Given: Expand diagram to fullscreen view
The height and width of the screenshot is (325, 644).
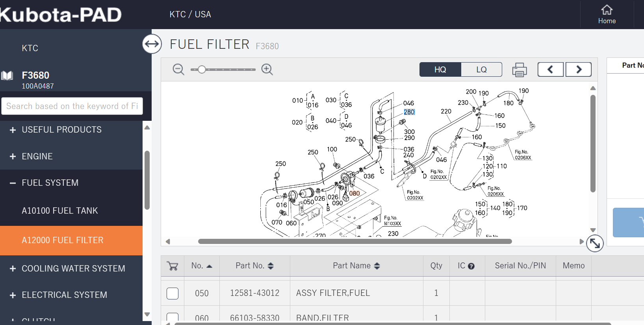Looking at the screenshot, I should pyautogui.click(x=594, y=244).
